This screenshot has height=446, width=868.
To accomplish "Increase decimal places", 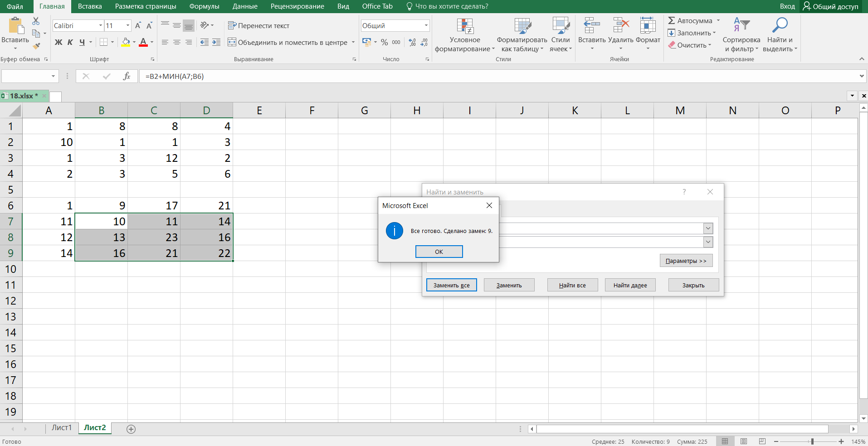I will (412, 42).
